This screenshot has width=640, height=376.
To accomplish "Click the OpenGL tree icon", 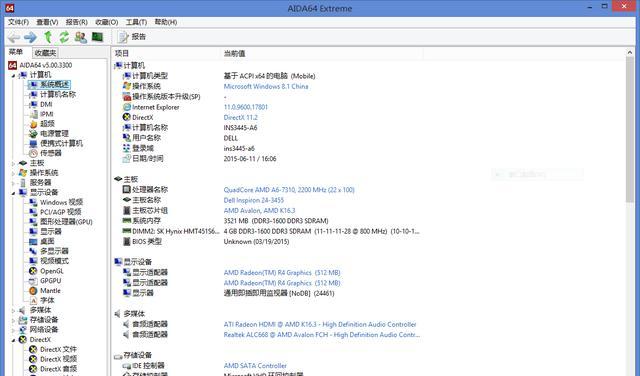I will point(33,271).
